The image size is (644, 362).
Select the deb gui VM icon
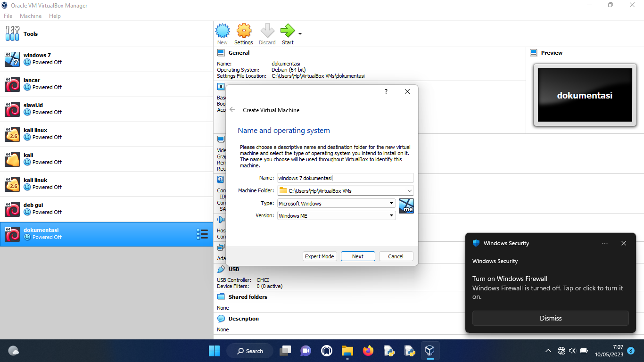click(x=12, y=209)
